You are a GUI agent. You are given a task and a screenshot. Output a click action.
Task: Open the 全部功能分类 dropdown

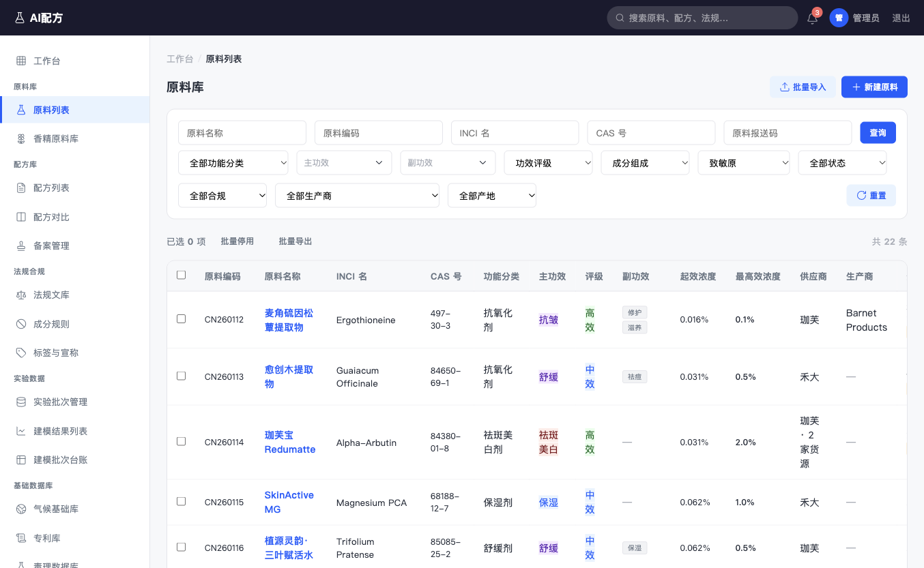[233, 163]
